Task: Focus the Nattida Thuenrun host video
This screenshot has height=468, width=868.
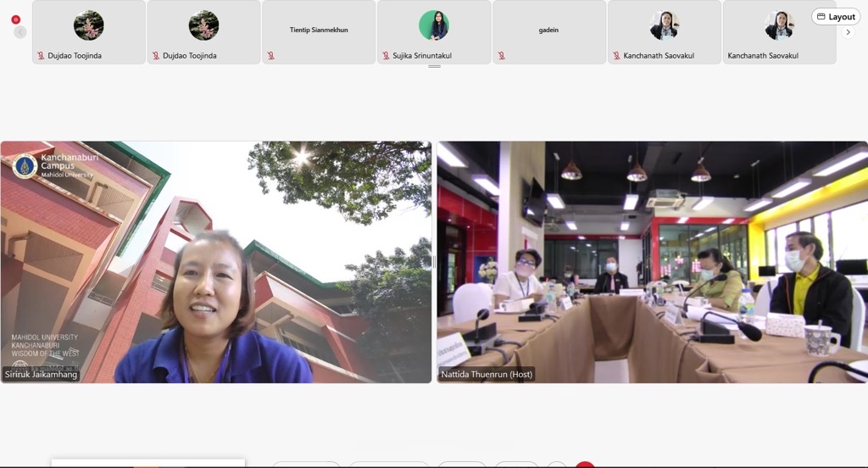Action: point(652,262)
